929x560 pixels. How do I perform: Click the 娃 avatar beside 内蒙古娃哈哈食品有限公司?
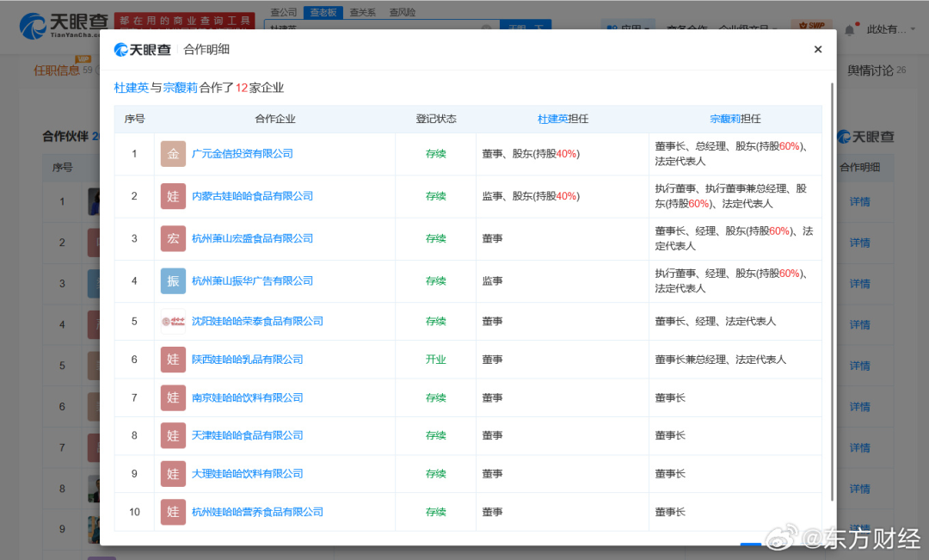pos(173,195)
